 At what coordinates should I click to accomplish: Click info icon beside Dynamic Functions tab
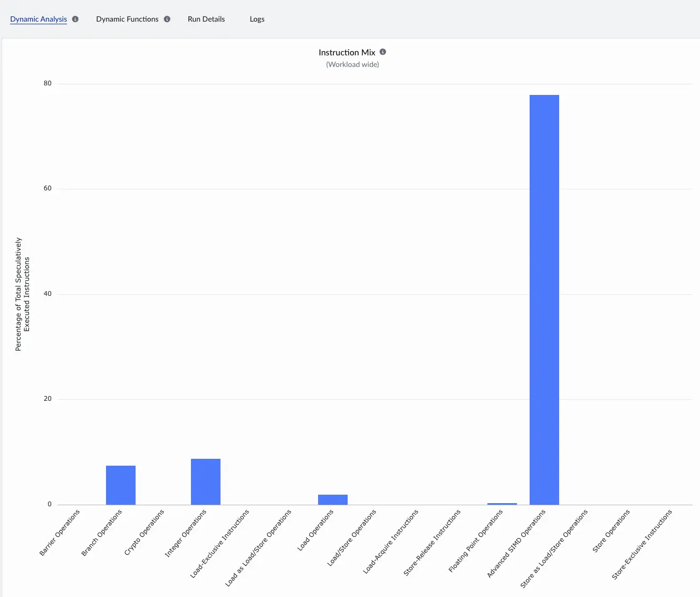coord(167,19)
